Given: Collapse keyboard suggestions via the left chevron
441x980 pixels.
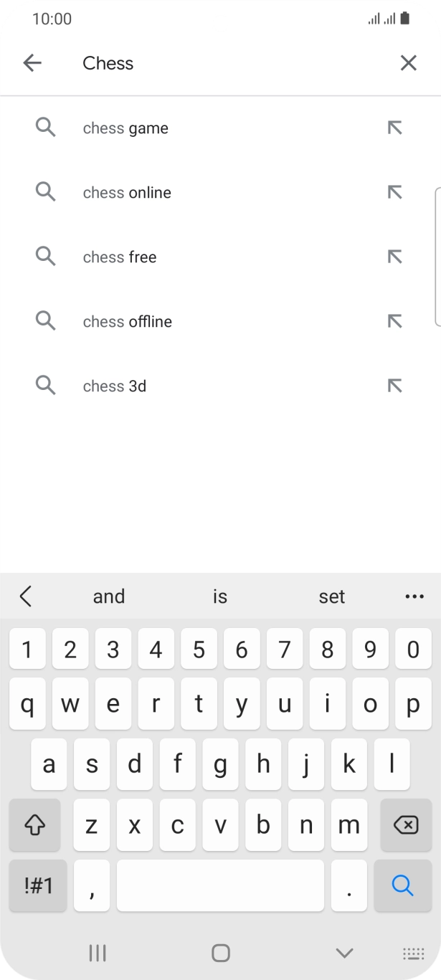Looking at the screenshot, I should (27, 596).
